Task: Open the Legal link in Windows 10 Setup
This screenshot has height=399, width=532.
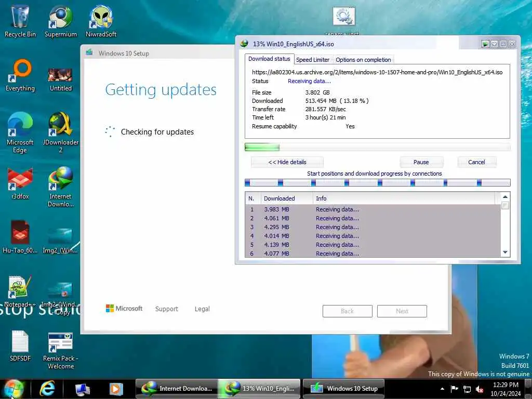Action: pos(202,309)
